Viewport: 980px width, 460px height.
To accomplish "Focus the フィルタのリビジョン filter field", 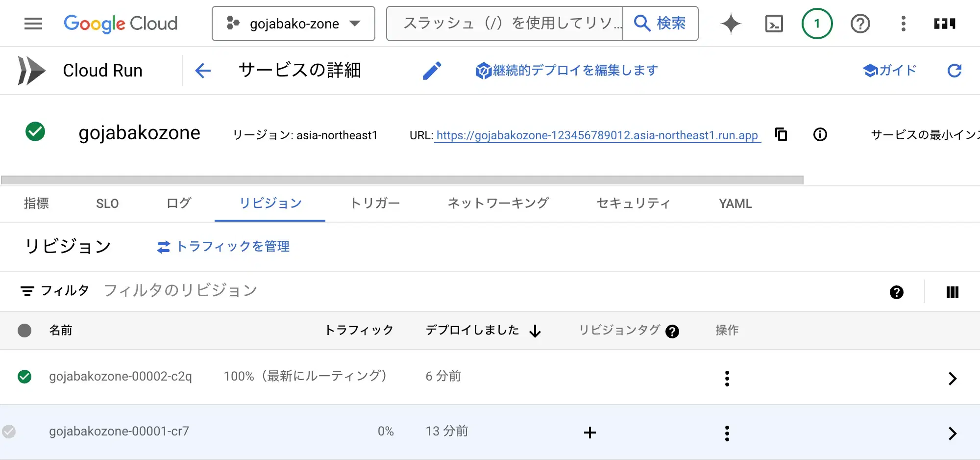I will (x=490, y=291).
